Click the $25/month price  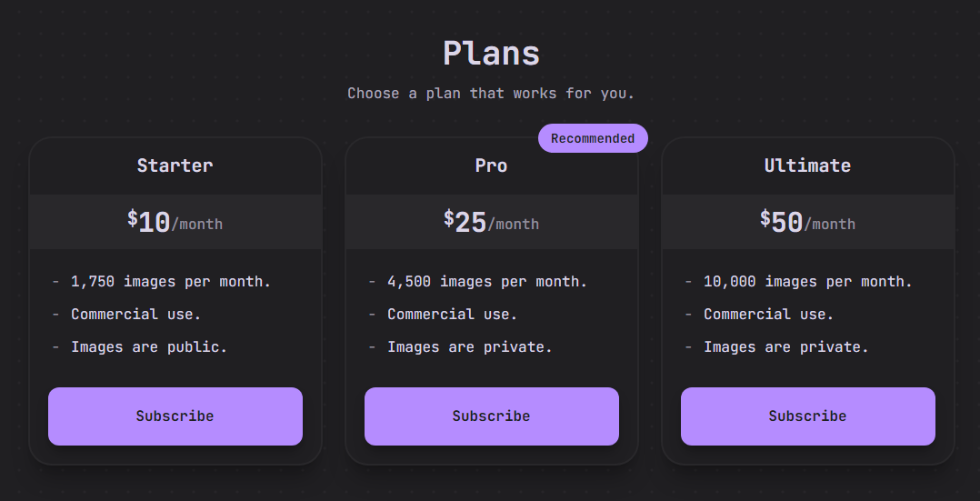tap(492, 222)
